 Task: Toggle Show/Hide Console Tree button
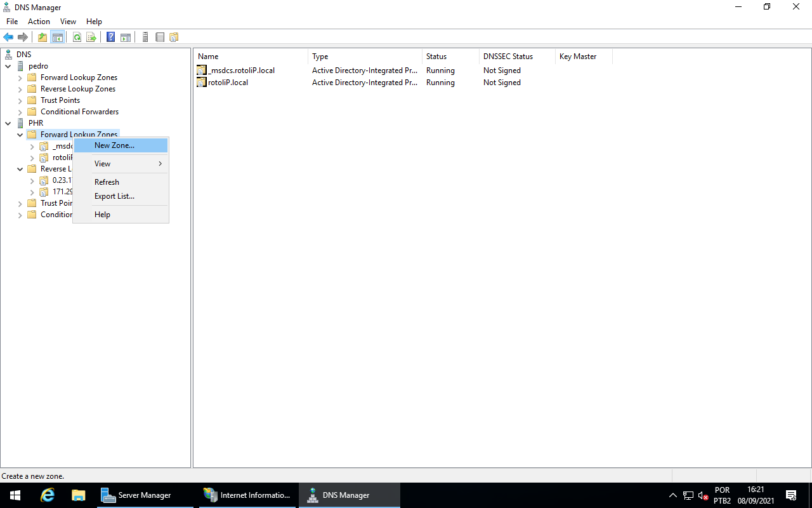click(x=58, y=37)
